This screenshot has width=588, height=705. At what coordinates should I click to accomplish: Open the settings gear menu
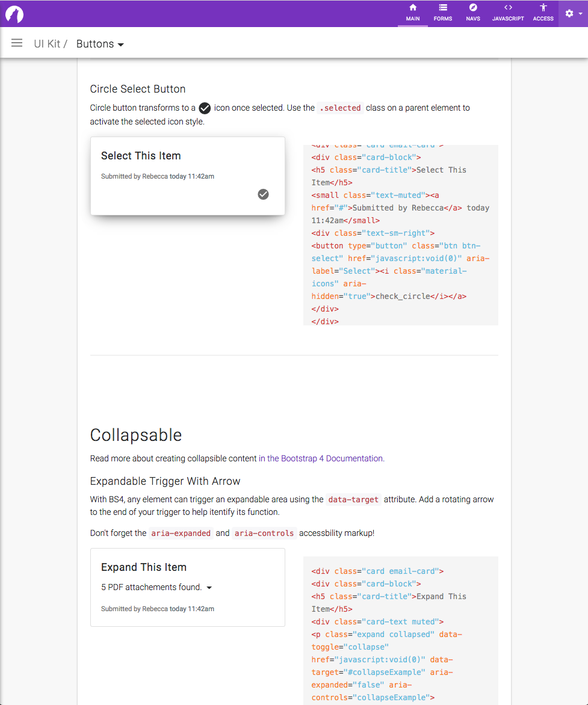(573, 13)
